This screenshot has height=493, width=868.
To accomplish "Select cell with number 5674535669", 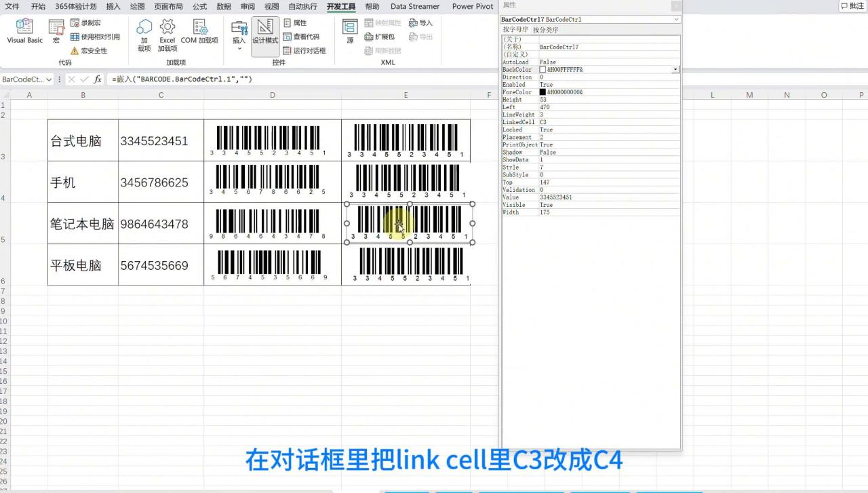I will tap(161, 265).
